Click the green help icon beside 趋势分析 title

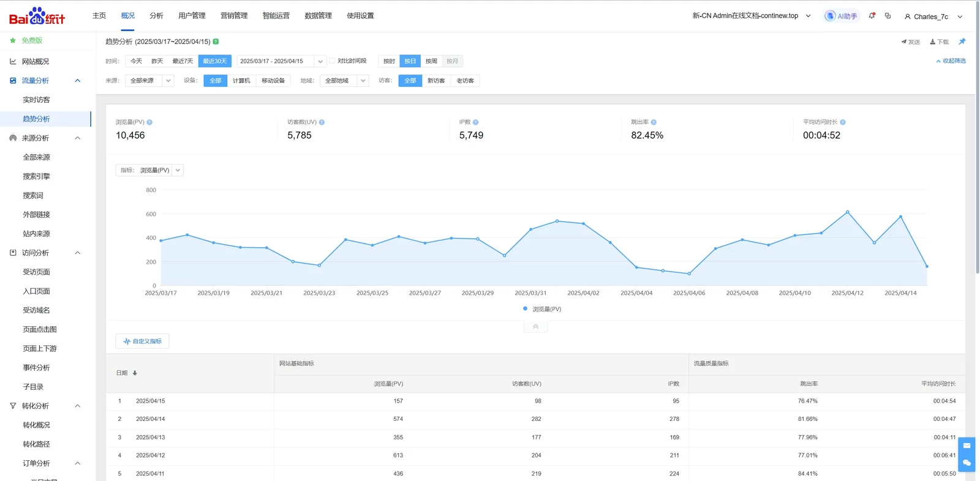[216, 42]
